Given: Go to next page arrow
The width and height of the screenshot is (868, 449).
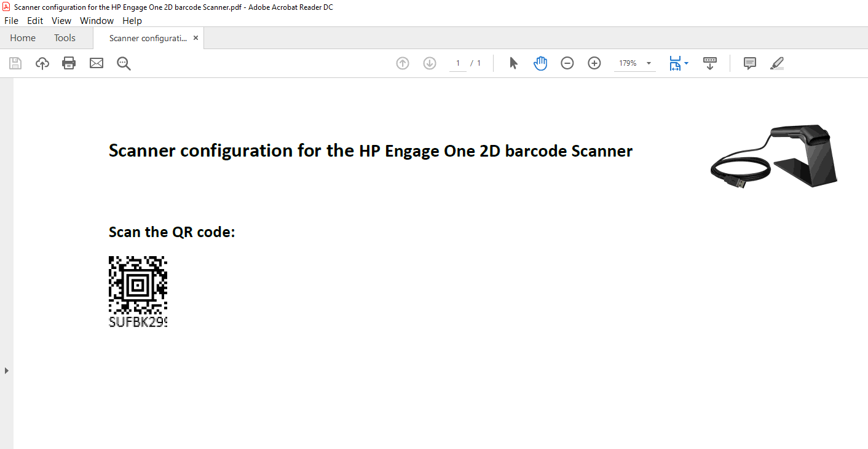Looking at the screenshot, I should 430,63.
